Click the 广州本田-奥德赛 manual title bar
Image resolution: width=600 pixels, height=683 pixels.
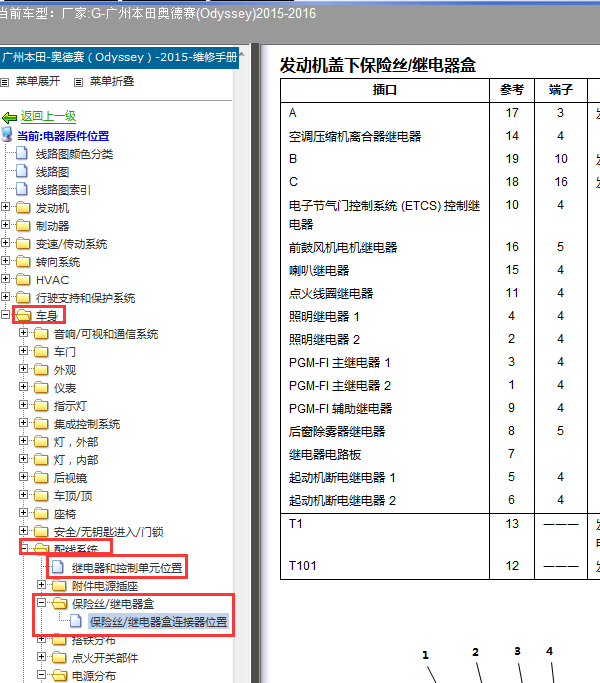(x=119, y=57)
